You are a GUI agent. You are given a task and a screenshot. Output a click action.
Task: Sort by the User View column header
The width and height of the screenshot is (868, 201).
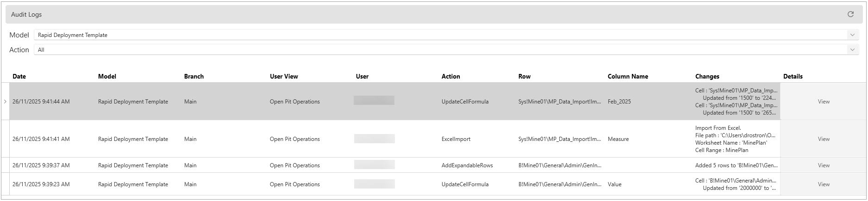[x=284, y=77]
